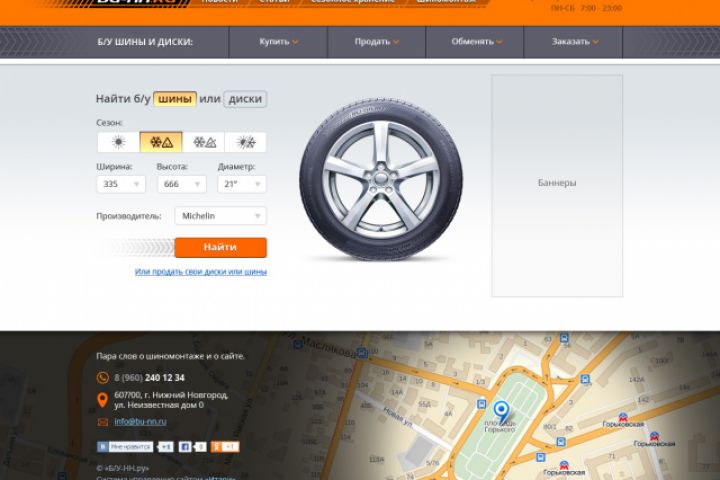Open the Производитель dropdown showing Michelin
The width and height of the screenshot is (720, 480).
click(x=220, y=216)
